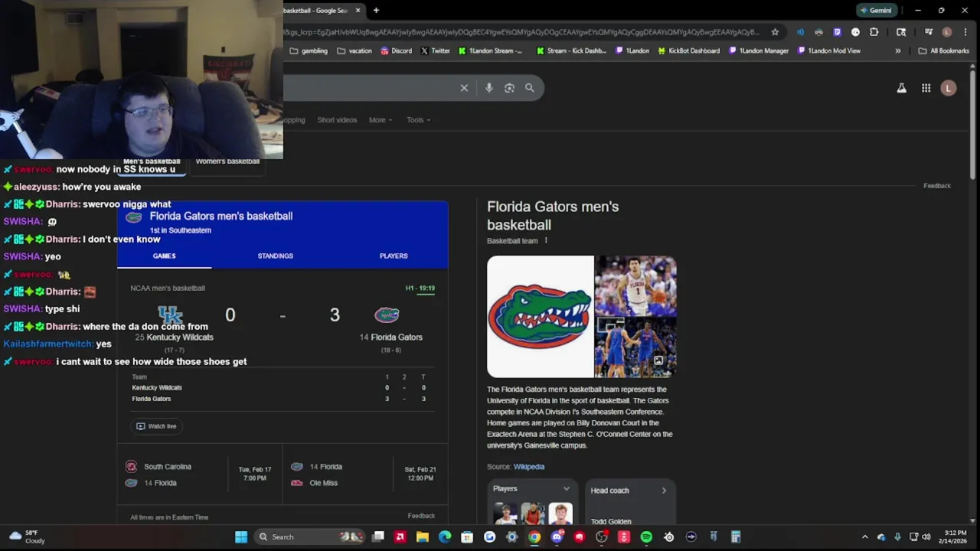Click the Watch live button

click(x=156, y=426)
